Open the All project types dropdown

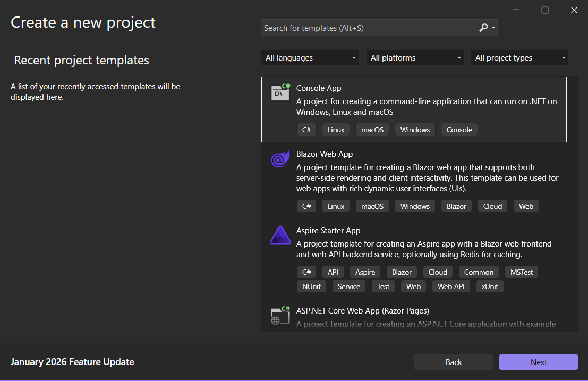519,57
